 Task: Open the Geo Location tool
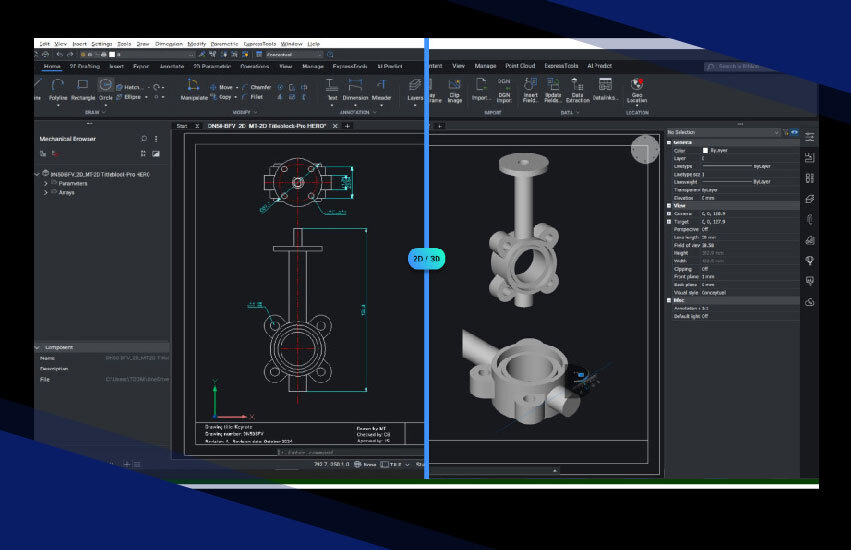(637, 91)
